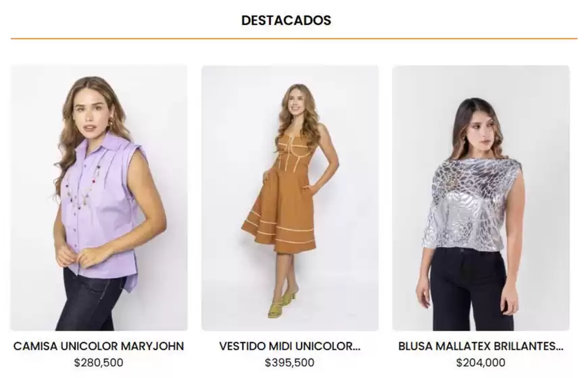
Task: Click the CAMISA UNICOLOR MARYJOHN title
Action: pos(99,346)
